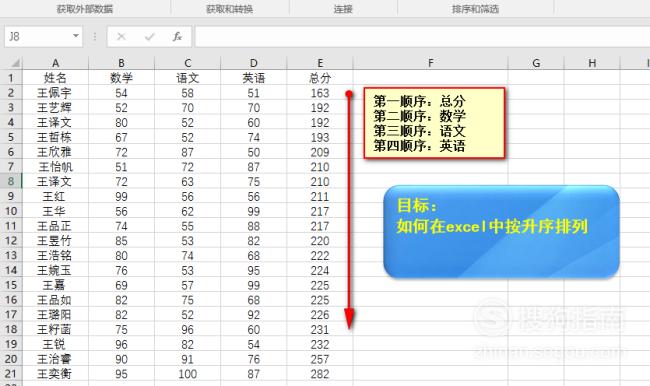The image size is (650, 386).
Task: Open the Name Box dropdown arrow
Action: pyautogui.click(x=76, y=36)
